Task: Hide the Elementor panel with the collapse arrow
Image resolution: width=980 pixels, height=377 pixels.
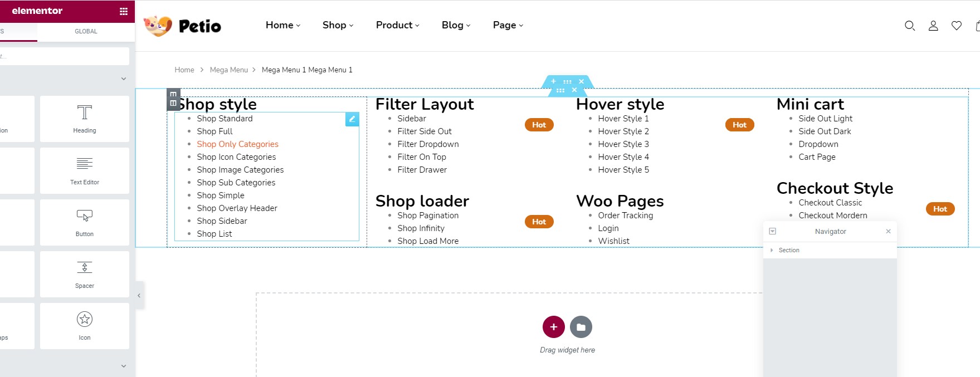Action: [x=139, y=296]
